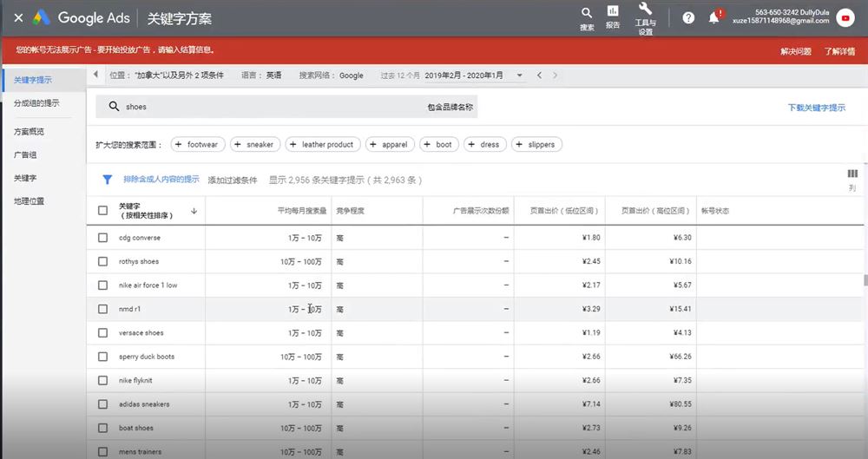Open the notifications bell
Image resolution: width=868 pixels, height=459 pixels.
click(x=714, y=17)
